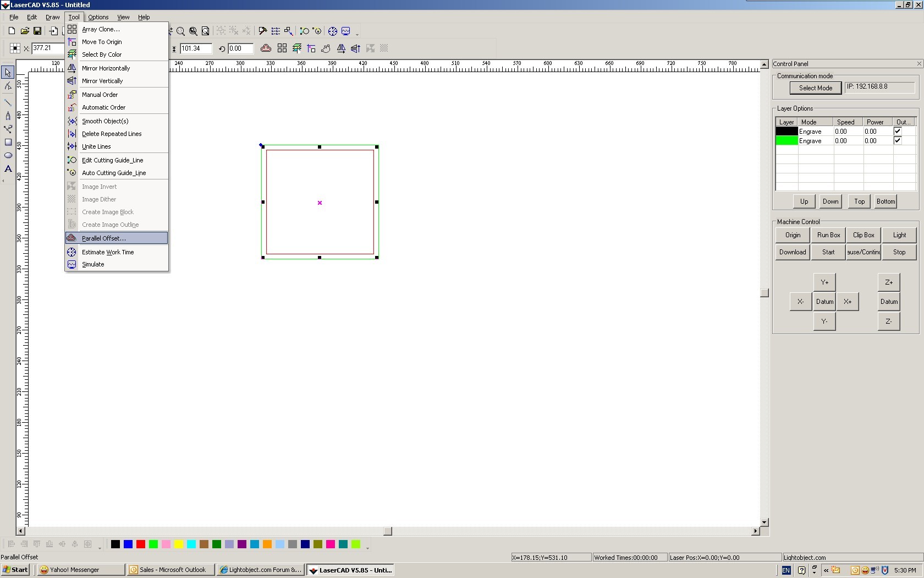Pick the Line drawing tool
This screenshot has height=578, width=924.
[8, 102]
